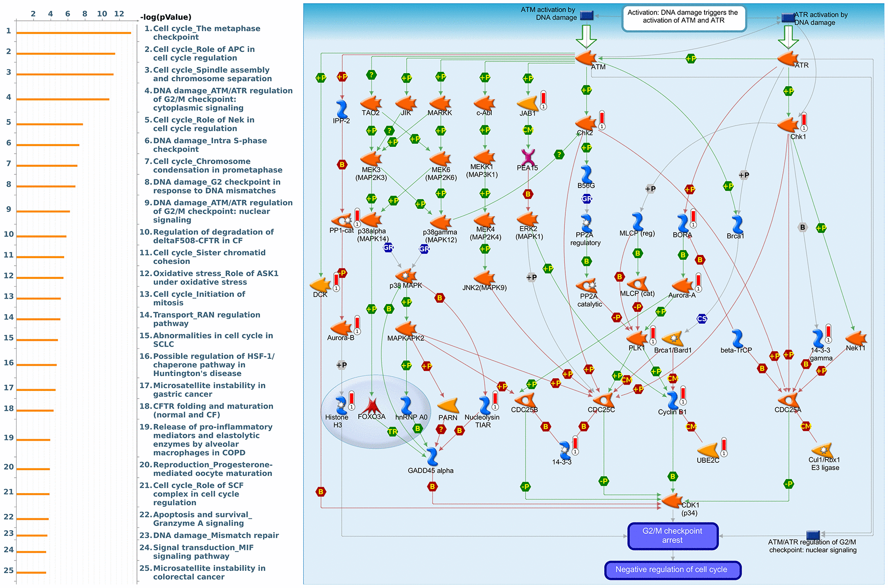888x588 pixels.
Task: Click the thermometer beside Chk2
Action: [x=602, y=120]
